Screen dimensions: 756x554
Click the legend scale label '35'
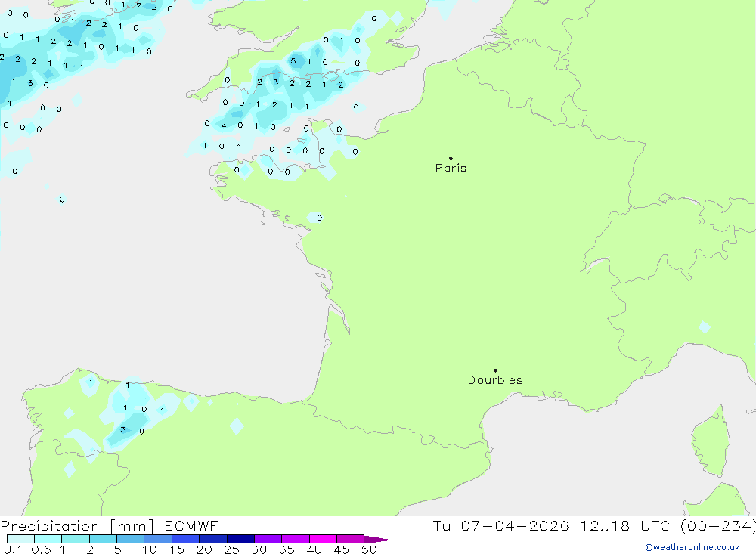pyautogui.click(x=287, y=549)
